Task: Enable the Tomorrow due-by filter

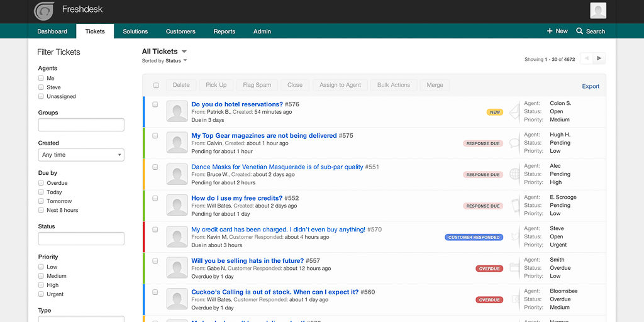Action: [x=41, y=201]
